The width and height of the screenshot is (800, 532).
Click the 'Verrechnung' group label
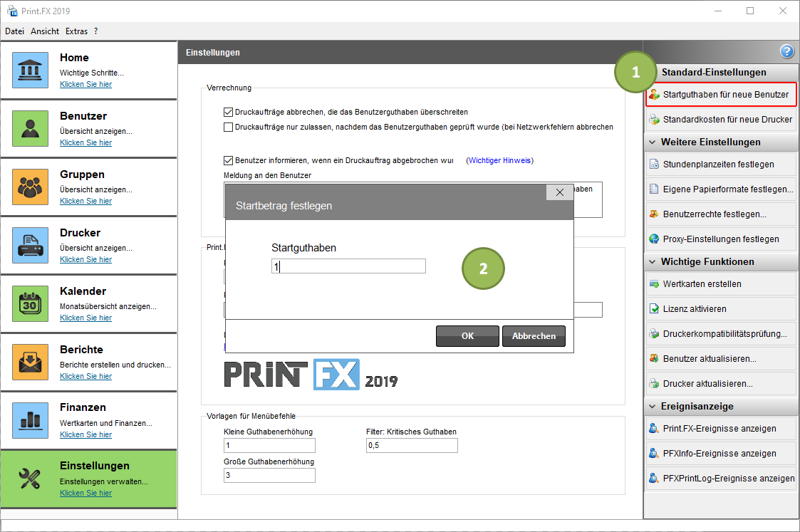[x=229, y=88]
